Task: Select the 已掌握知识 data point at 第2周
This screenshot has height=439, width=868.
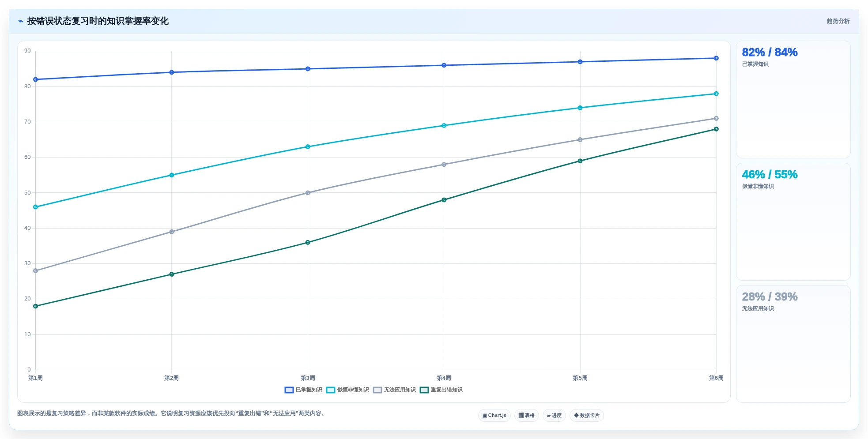Action: (172, 72)
